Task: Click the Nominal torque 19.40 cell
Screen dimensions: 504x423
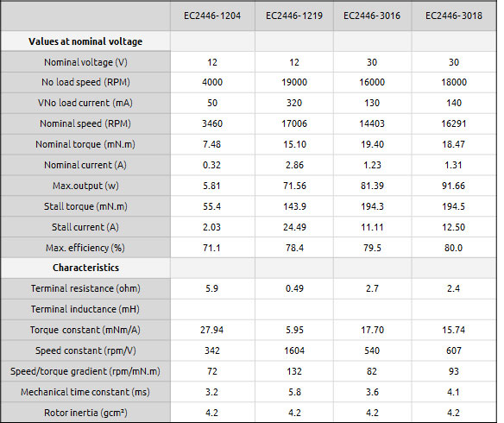Action: coord(372,144)
